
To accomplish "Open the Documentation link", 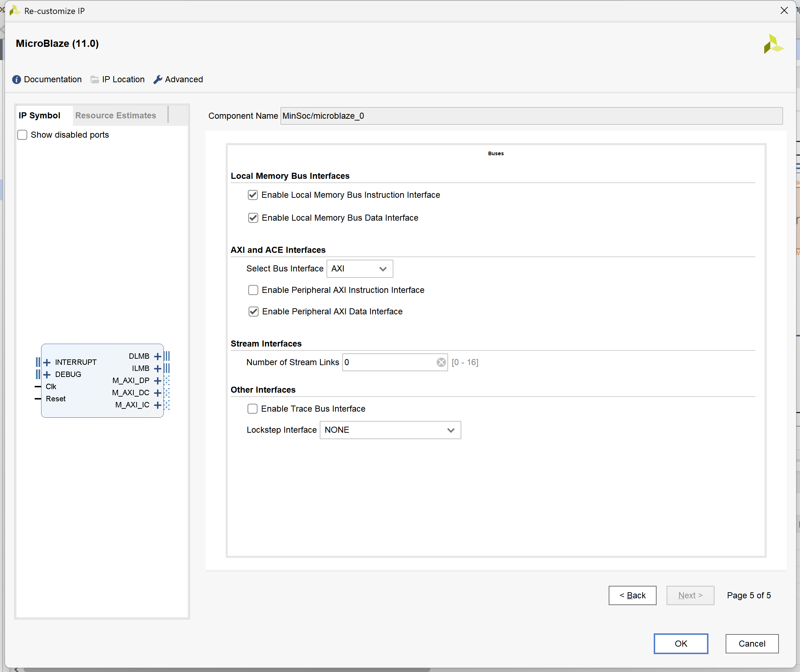I will [x=53, y=80].
